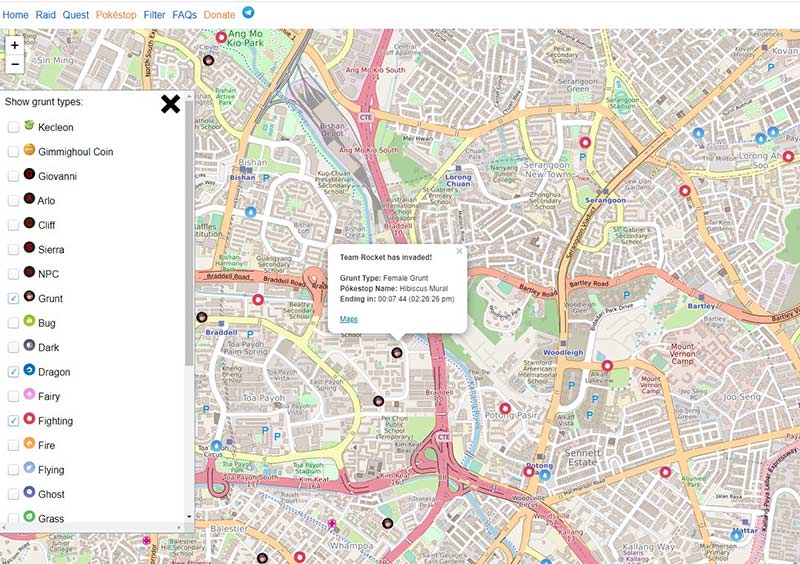Select grunt marker below the popup
800x564 pixels.
[396, 352]
